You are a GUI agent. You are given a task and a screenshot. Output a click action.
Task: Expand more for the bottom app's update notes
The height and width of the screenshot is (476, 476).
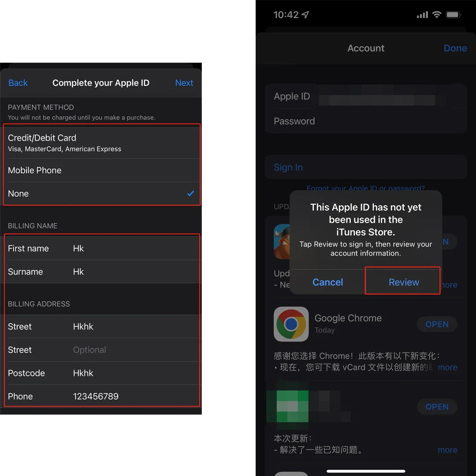tap(448, 450)
